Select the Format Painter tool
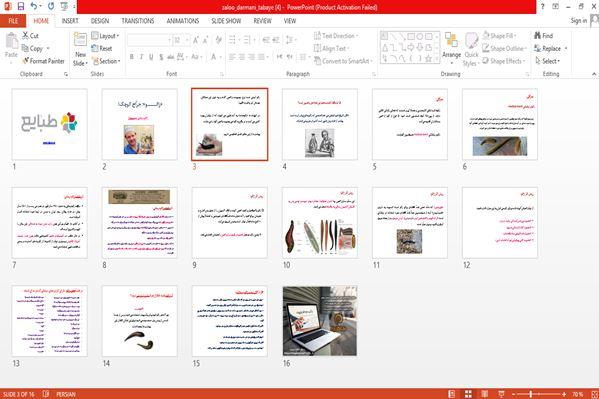This screenshot has height=399, width=599. click(x=44, y=61)
